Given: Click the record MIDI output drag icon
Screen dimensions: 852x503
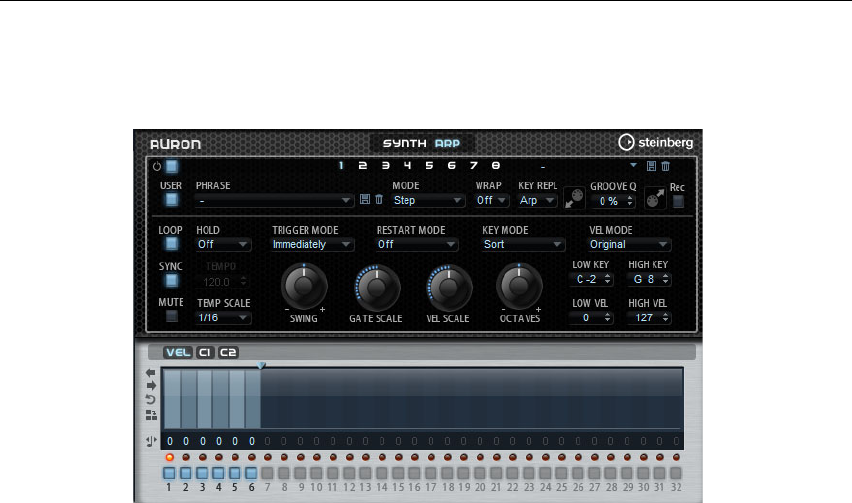Looking at the screenshot, I should coord(655,198).
